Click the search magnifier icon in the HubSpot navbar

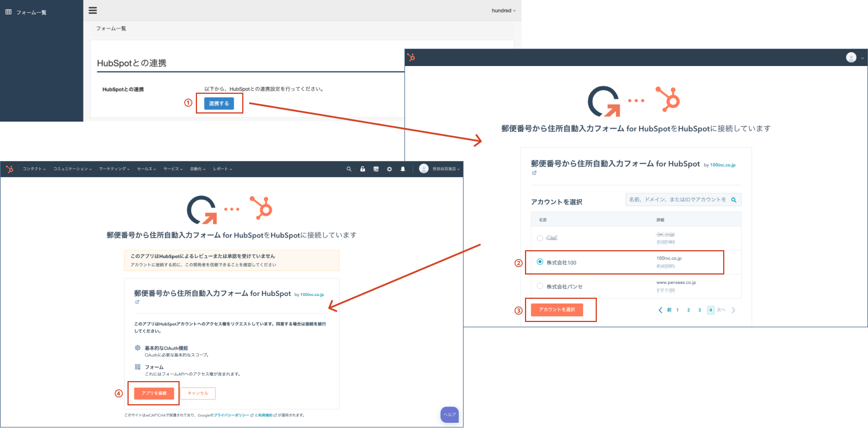click(x=349, y=169)
